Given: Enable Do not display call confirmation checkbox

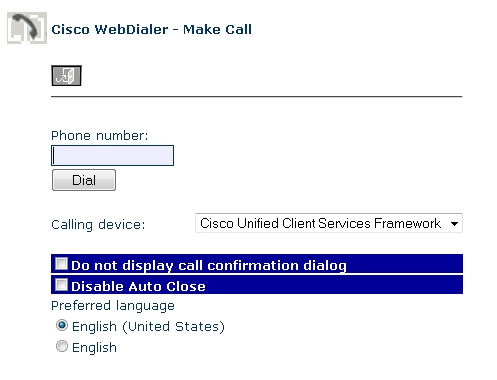Looking at the screenshot, I should coord(62,264).
